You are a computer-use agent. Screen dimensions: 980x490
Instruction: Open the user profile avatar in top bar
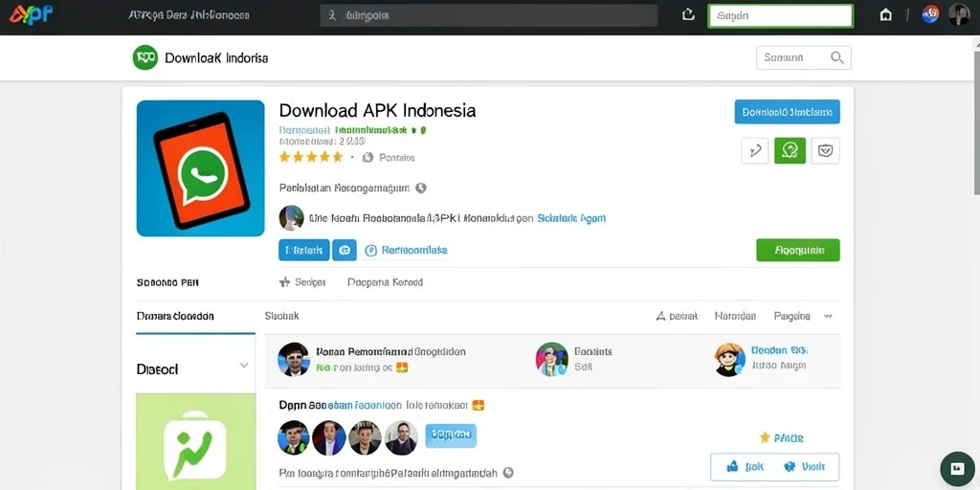tap(959, 14)
